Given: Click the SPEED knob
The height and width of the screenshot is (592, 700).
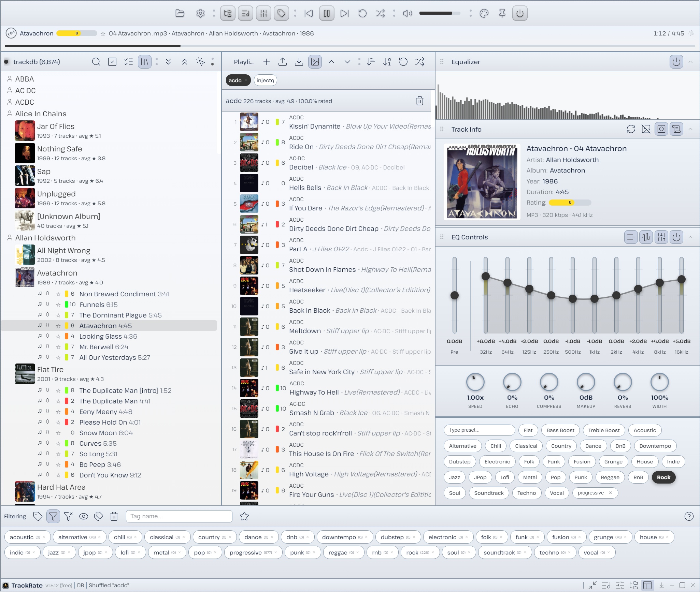Looking at the screenshot, I should pyautogui.click(x=475, y=382).
